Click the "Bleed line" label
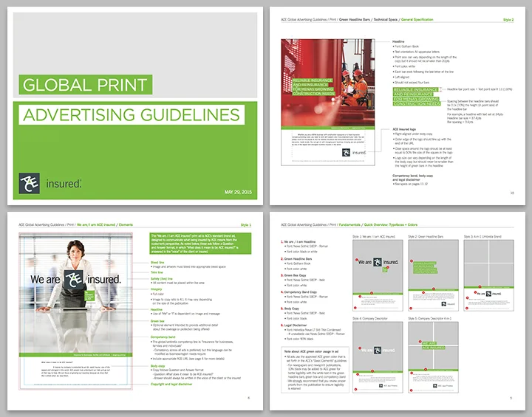 click(157, 263)
